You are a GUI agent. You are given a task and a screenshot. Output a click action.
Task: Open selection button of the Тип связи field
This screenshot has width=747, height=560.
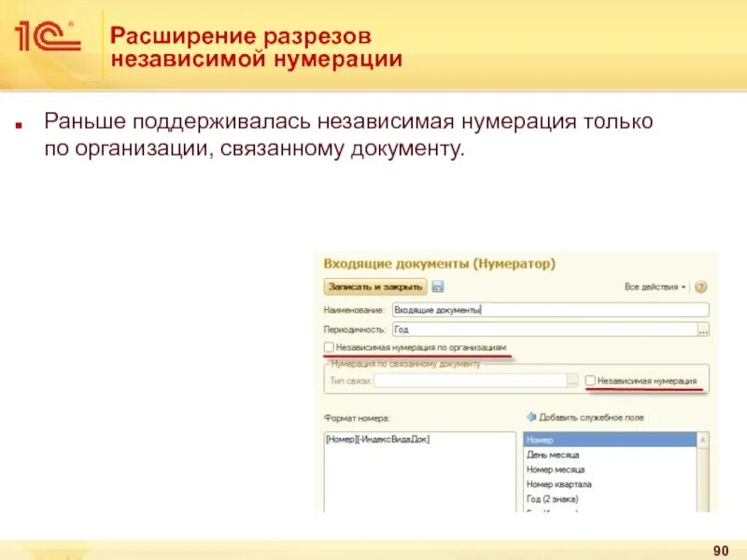[572, 381]
